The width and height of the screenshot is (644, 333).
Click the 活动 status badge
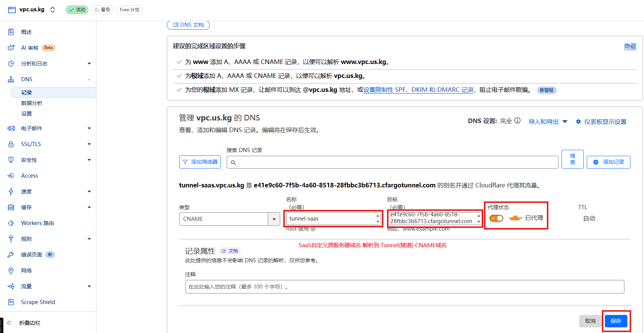click(77, 10)
